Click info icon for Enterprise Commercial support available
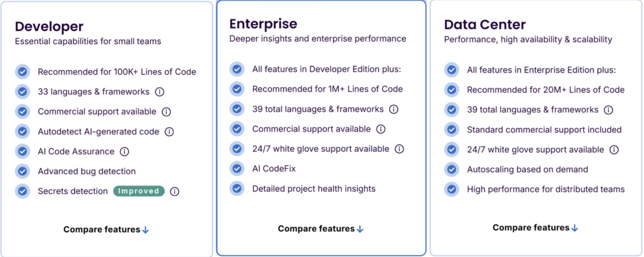This screenshot has width=644, height=257. (x=381, y=129)
